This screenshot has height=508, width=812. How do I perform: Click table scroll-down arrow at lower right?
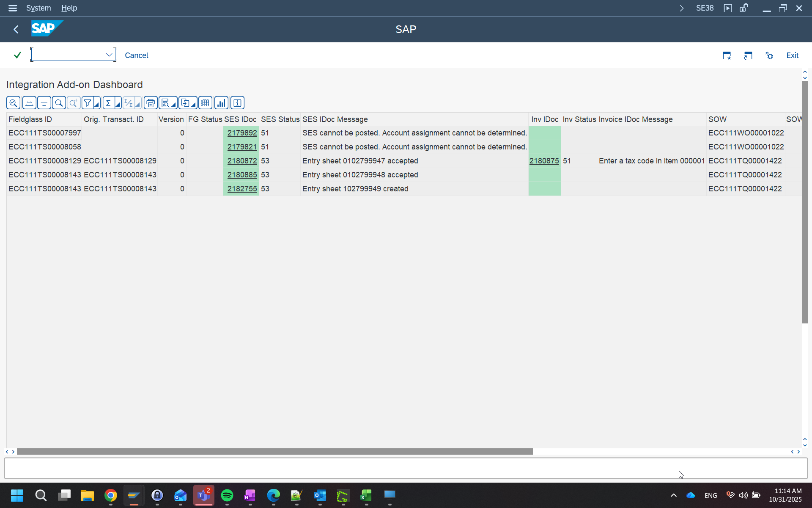point(805,445)
